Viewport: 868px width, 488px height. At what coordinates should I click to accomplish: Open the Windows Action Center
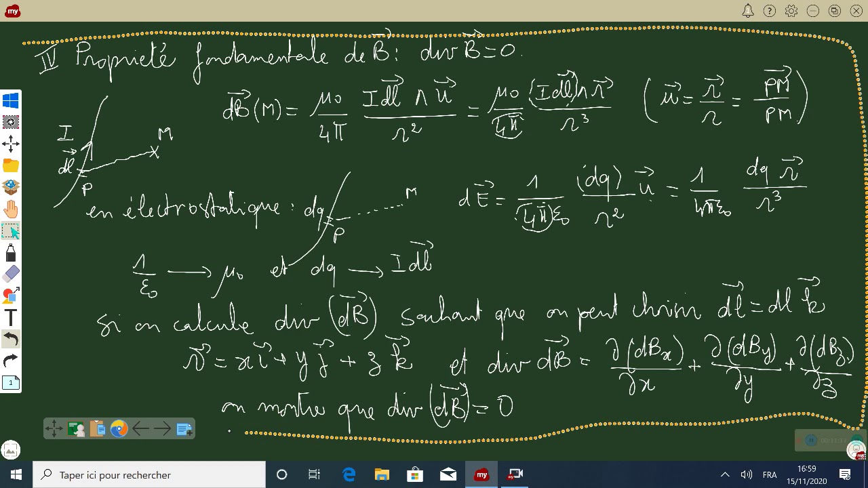[845, 474]
